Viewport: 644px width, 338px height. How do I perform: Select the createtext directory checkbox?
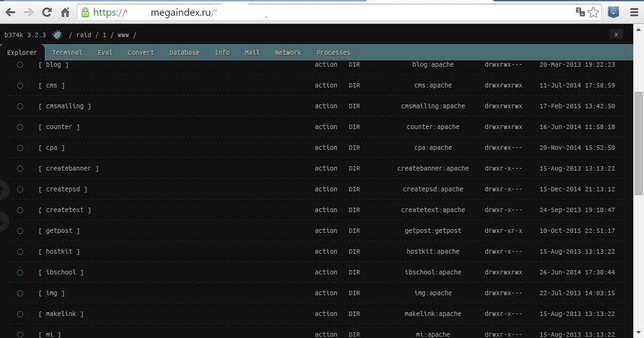pos(20,210)
